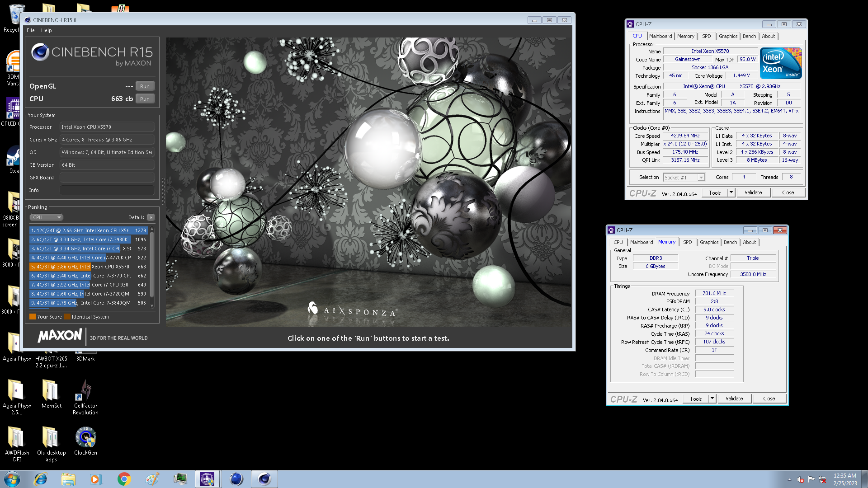Screen dimensions: 868x488
Task: Click the disconnected network tray icon
Action: 822,479
